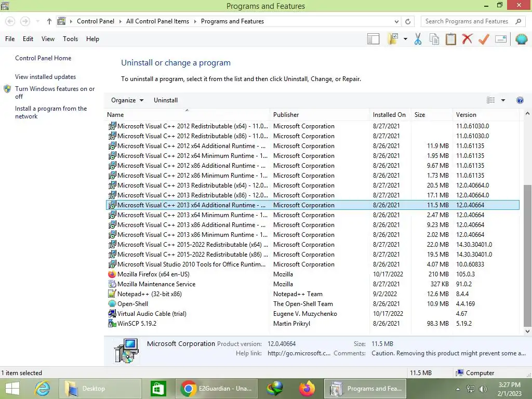Click the Classic Shell settings globe icon
Viewport: 532px width, 399px height.
(521, 39)
